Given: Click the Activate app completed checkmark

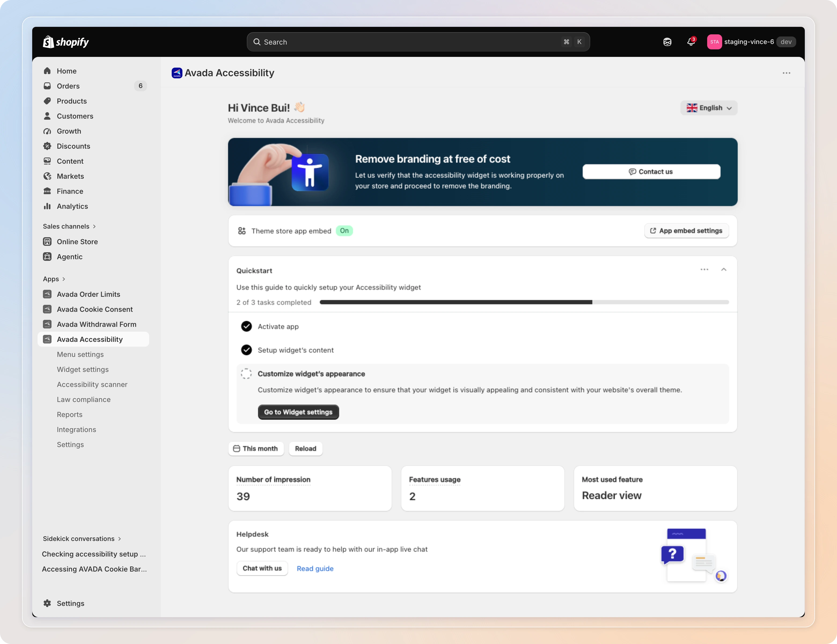Looking at the screenshot, I should tap(247, 326).
